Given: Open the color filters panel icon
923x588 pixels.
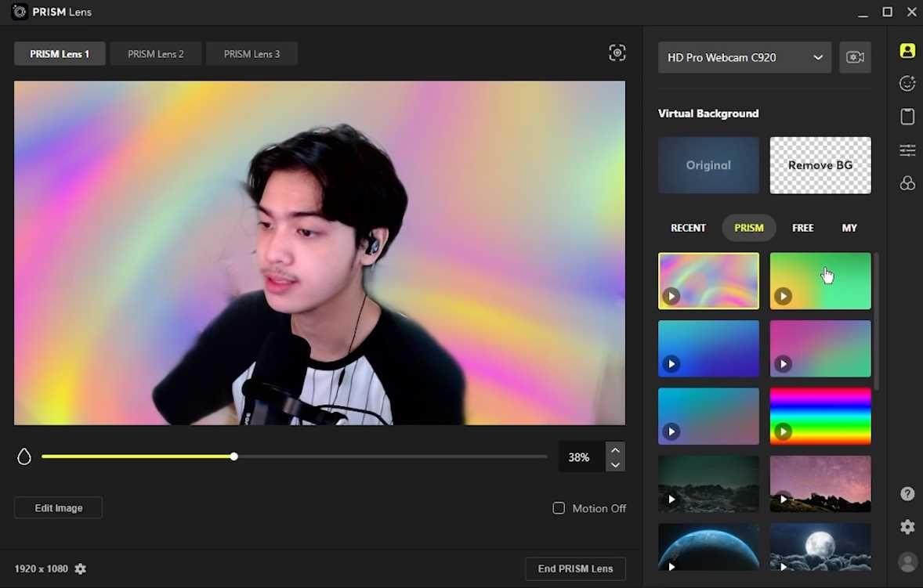Looking at the screenshot, I should (x=907, y=183).
